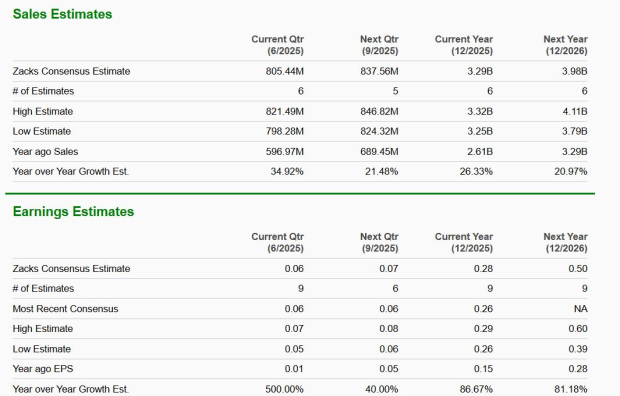This screenshot has width=620, height=396.
Task: Click the Year ago Sales row label
Action: (45, 152)
